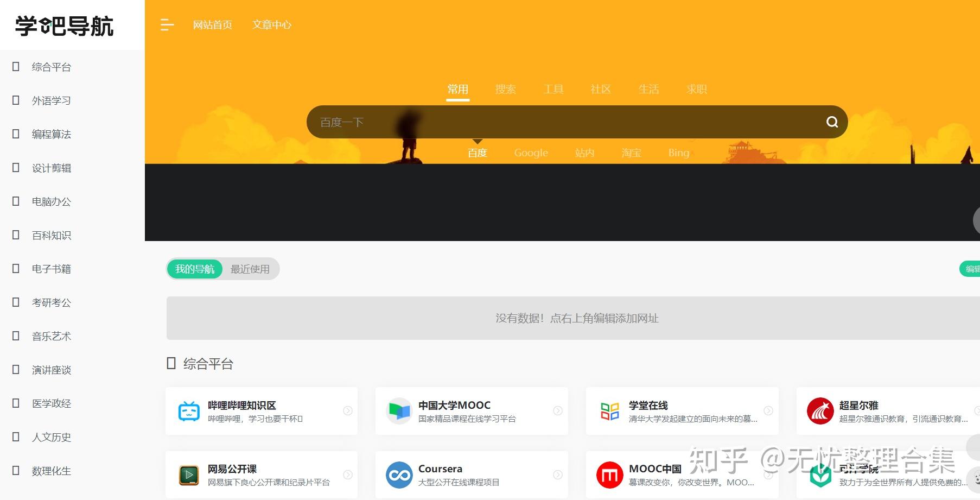This screenshot has height=500, width=980.
Task: Click the icon beside 电子书籍 in sidebar
Action: (x=16, y=268)
